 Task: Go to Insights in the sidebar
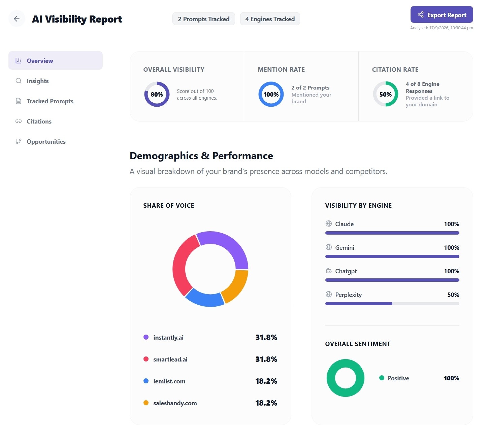(x=56, y=81)
